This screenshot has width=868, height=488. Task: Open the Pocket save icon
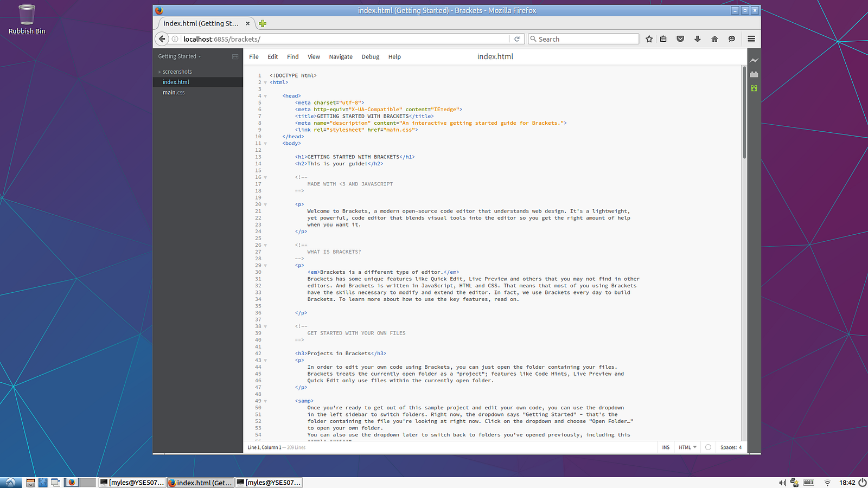pos(680,39)
